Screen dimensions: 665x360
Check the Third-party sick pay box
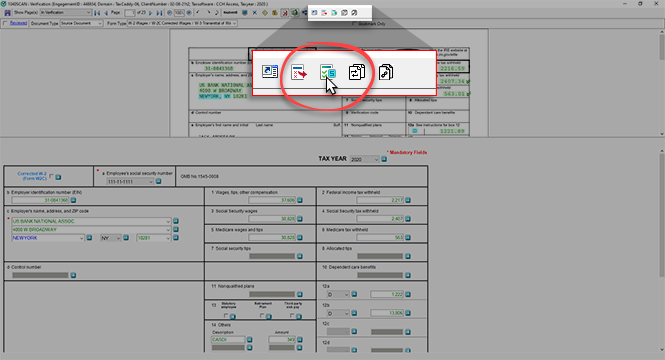(292, 316)
